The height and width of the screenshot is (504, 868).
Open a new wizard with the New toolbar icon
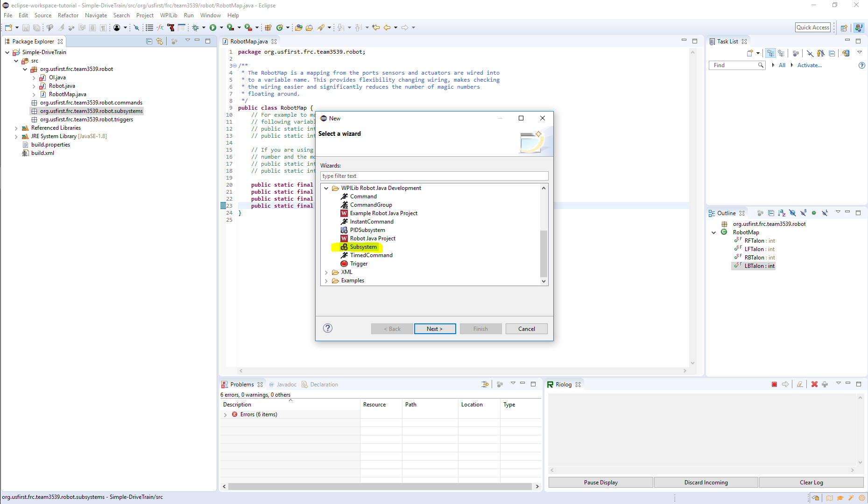click(x=8, y=28)
